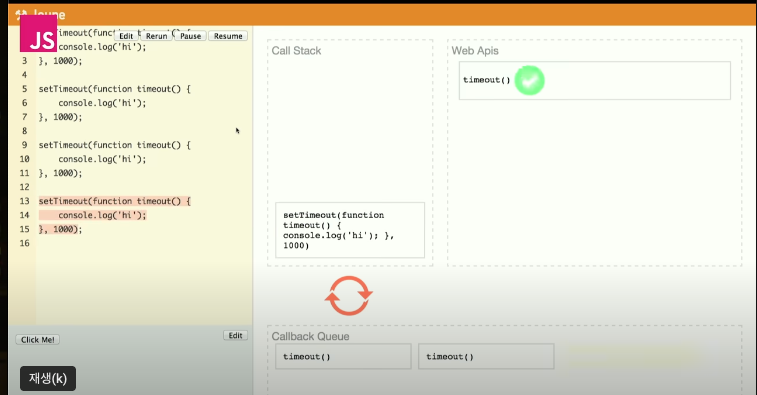This screenshot has height=395, width=757.
Task: Click code line 5 setTimeout statement
Action: coord(114,89)
